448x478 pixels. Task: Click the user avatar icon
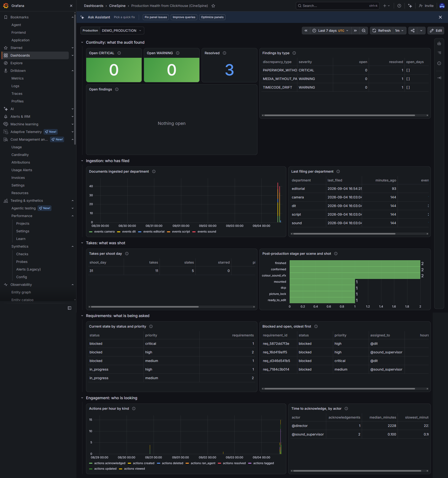442,6
